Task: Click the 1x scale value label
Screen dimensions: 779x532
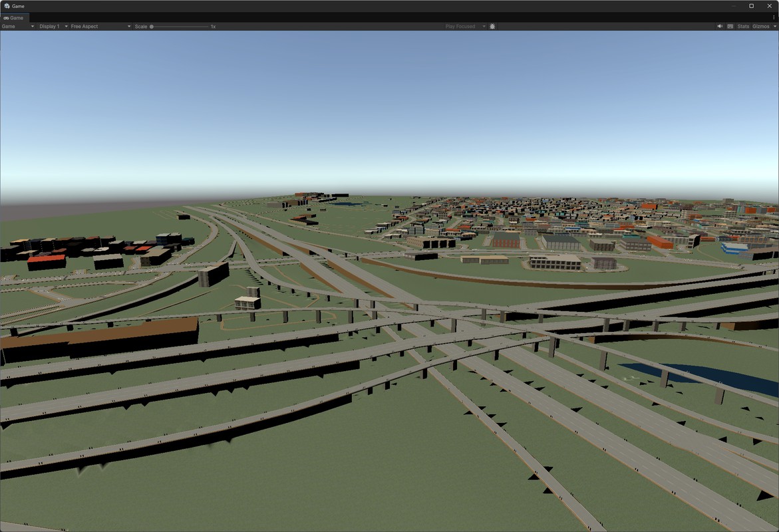Action: coord(213,27)
